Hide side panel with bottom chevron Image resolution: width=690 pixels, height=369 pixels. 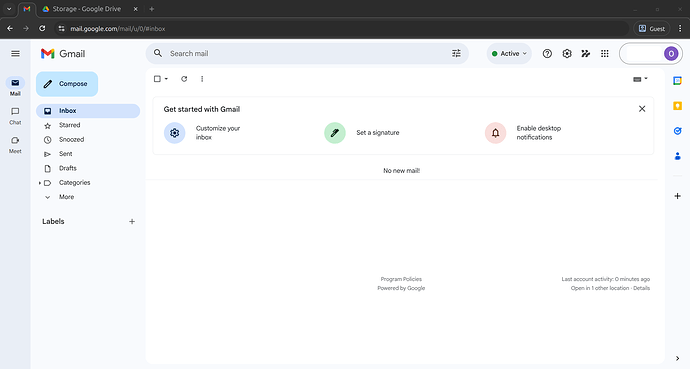coord(678,358)
